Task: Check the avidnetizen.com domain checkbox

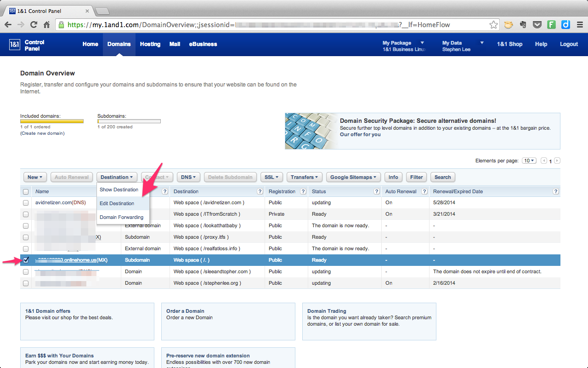Action: point(26,203)
